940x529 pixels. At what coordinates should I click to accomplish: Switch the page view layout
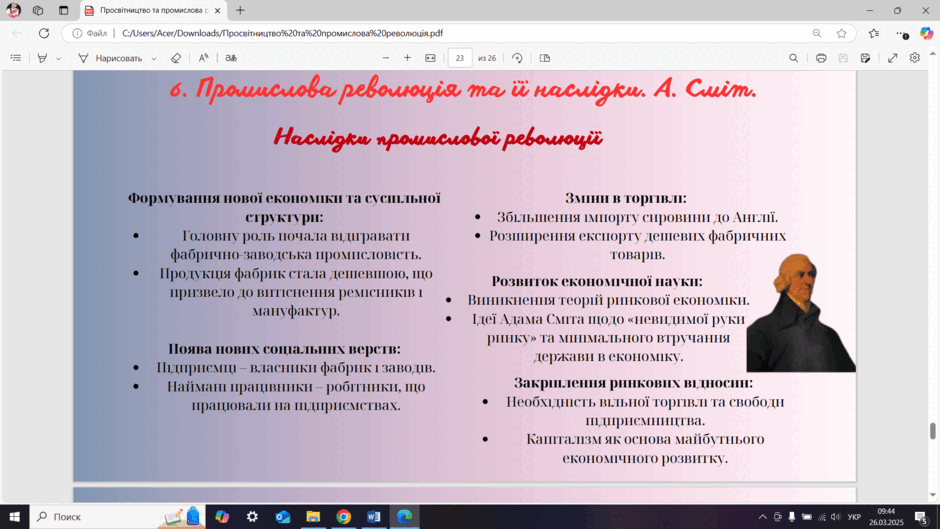(x=545, y=58)
